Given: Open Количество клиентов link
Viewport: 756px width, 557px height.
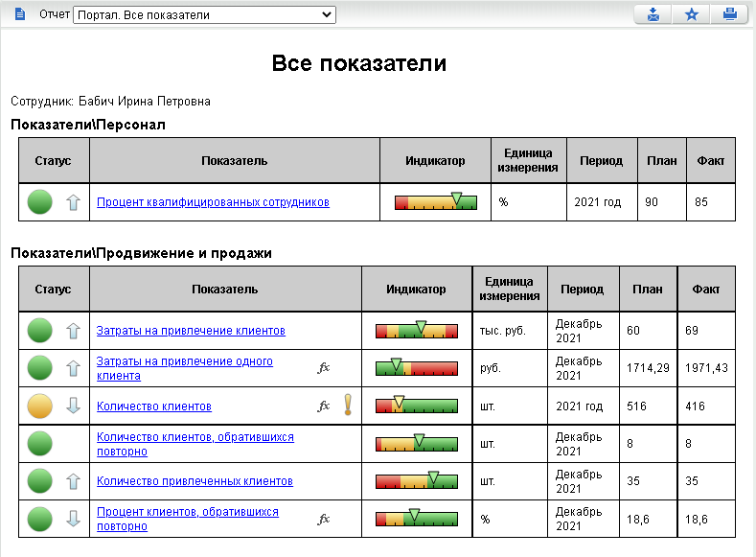Looking at the screenshot, I should coord(153,406).
